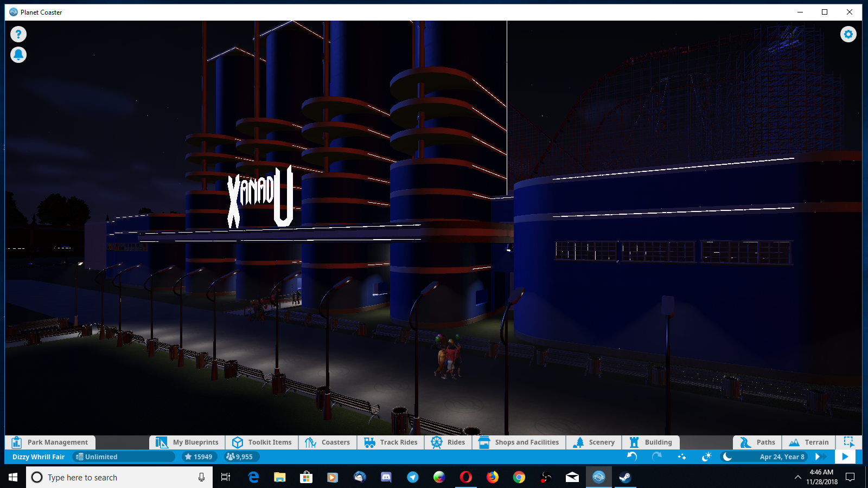The image size is (868, 488).
Task: Click the Scenery tree icon
Action: pyautogui.click(x=579, y=442)
